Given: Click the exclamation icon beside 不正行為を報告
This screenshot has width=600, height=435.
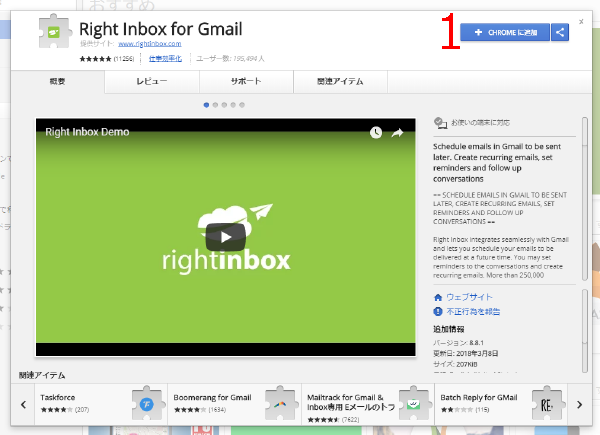Looking at the screenshot, I should point(438,312).
